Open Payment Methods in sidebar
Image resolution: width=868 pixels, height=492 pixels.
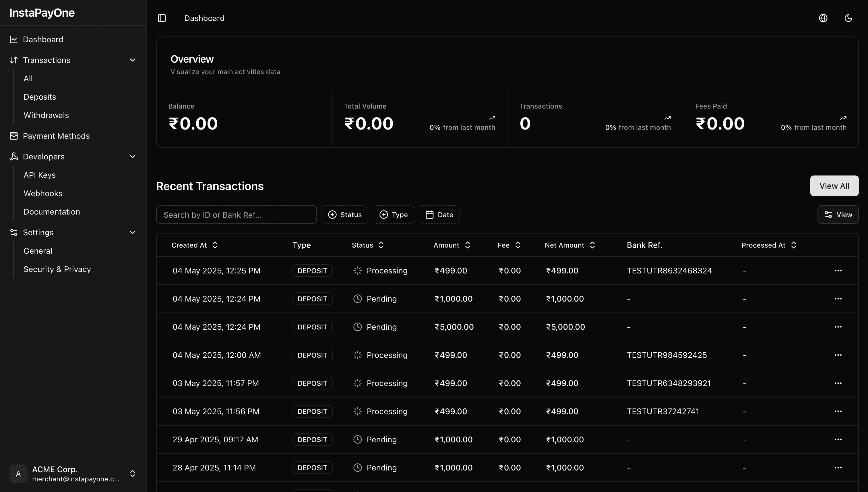[56, 136]
